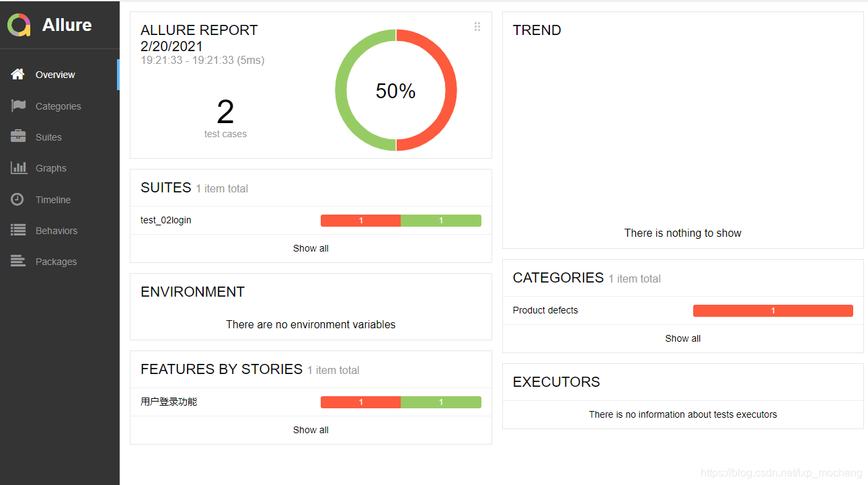The image size is (868, 485).
Task: Go to the Suites sidebar label
Action: [48, 137]
